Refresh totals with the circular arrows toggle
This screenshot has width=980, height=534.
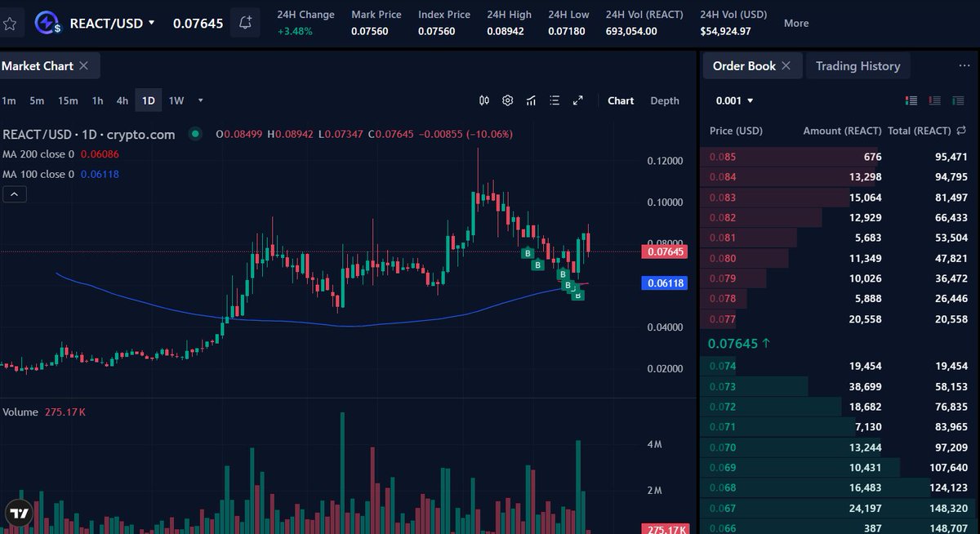963,131
